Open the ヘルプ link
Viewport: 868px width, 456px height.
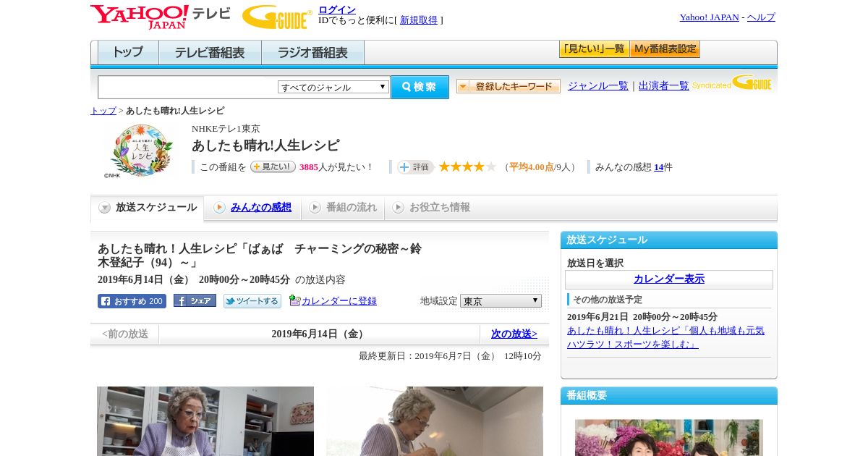tap(761, 17)
